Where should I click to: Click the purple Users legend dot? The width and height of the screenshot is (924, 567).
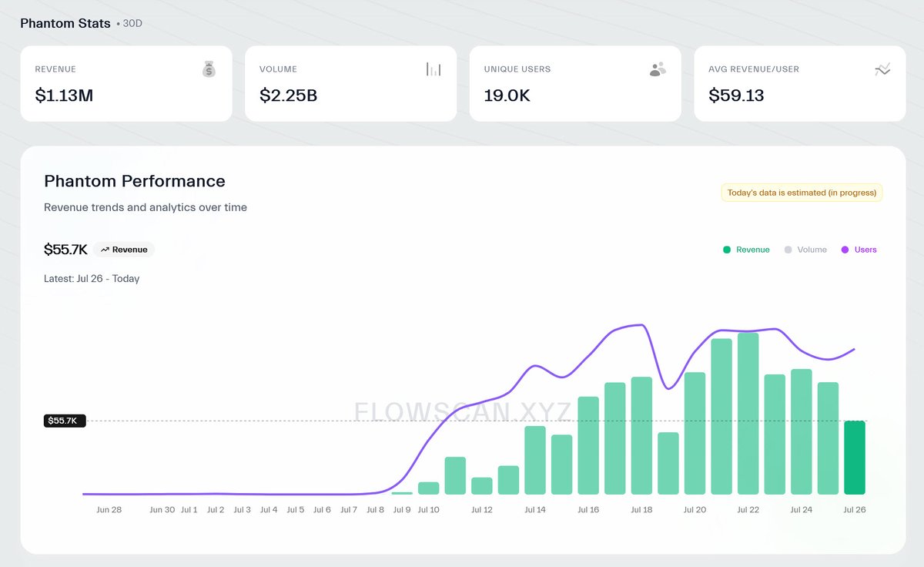pos(845,250)
